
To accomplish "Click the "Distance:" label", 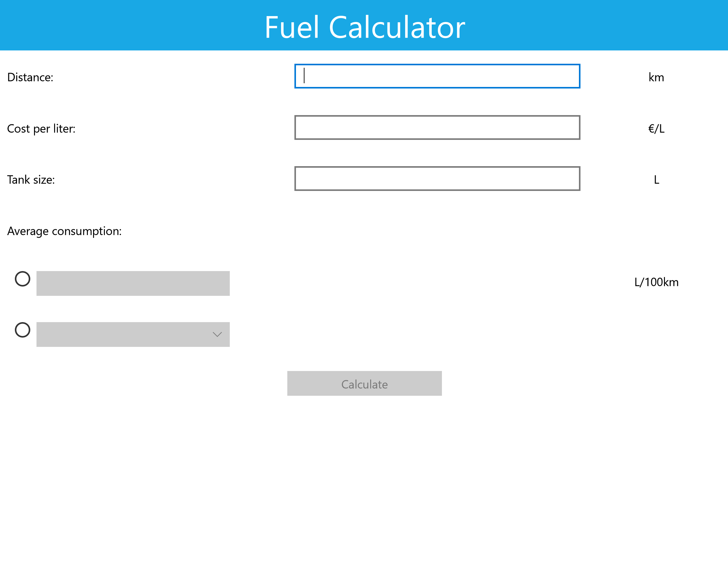I will pyautogui.click(x=30, y=77).
